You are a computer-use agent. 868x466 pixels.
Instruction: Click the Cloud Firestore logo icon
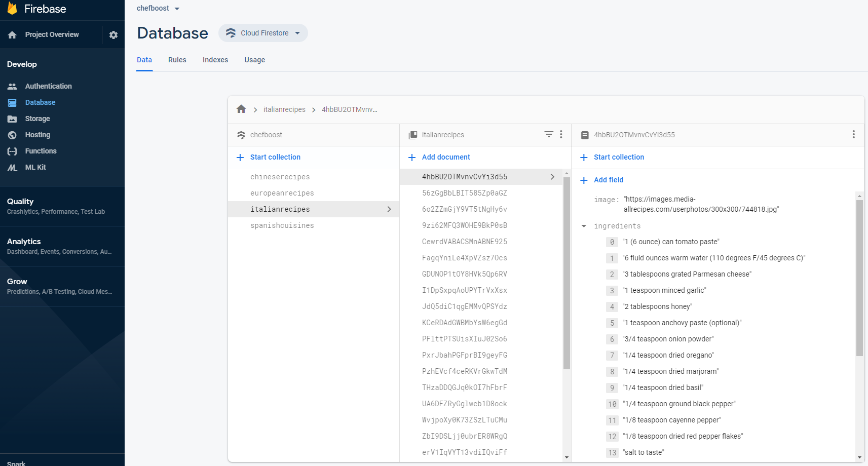click(231, 33)
